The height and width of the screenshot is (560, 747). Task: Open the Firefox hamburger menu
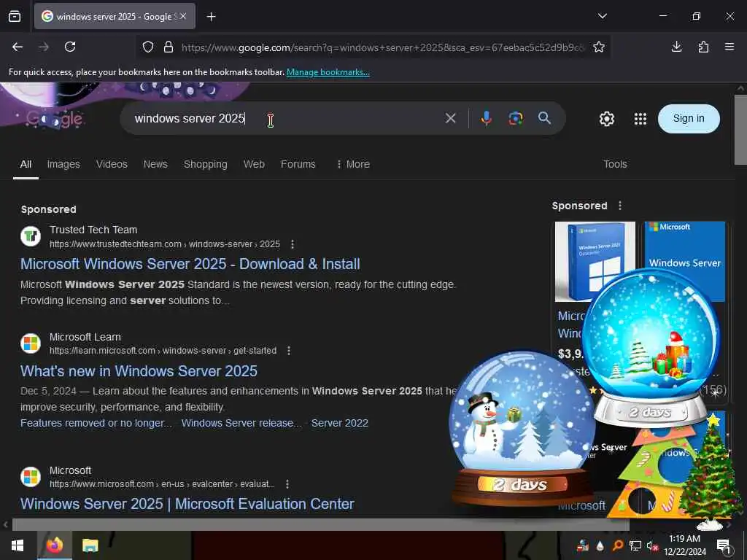click(729, 47)
